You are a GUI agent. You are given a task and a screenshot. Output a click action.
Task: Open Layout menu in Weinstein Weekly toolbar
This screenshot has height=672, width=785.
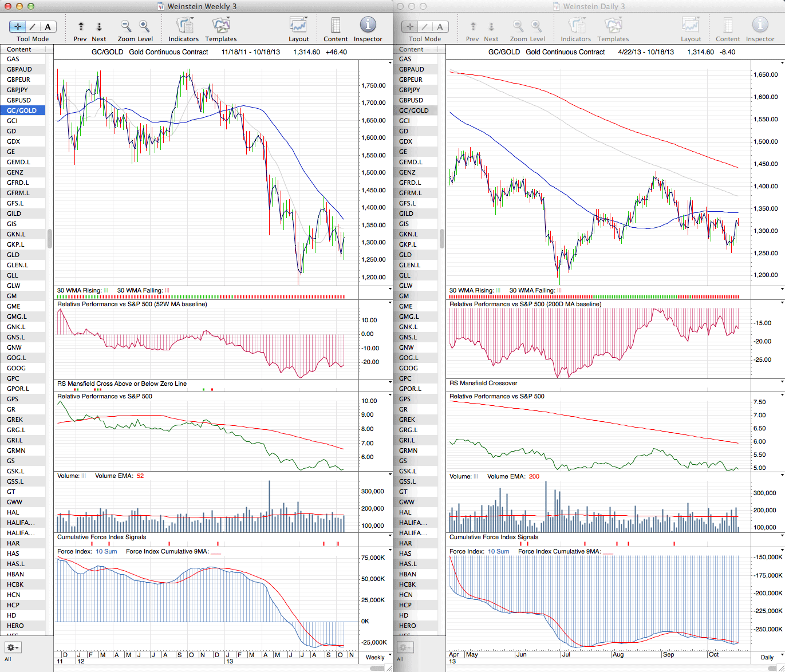pyautogui.click(x=298, y=26)
